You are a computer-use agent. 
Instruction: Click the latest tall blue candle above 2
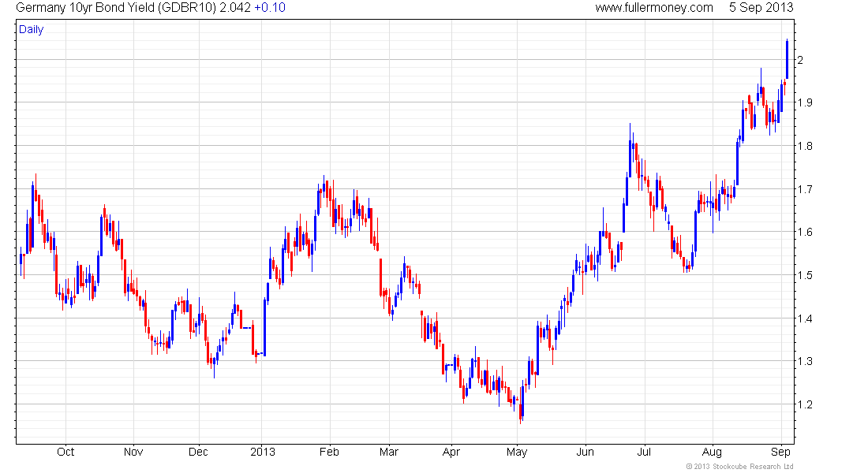pyautogui.click(x=787, y=59)
